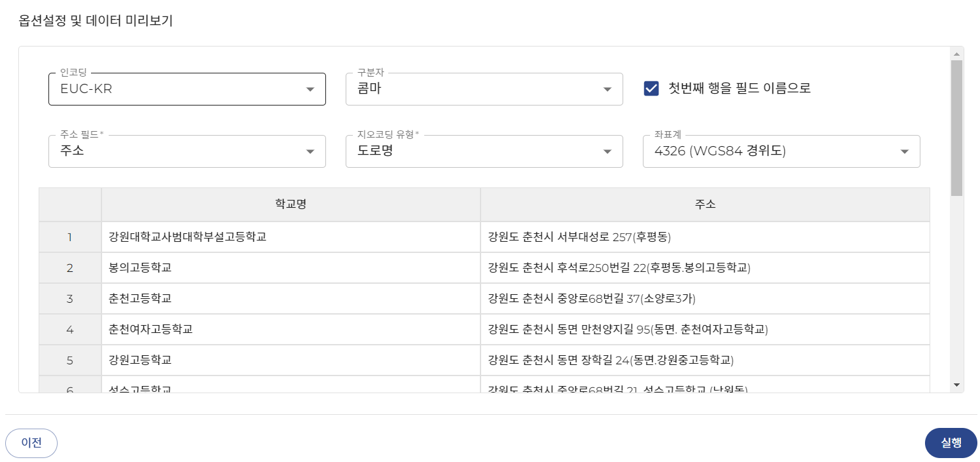Uncheck 첫번째 행을 필드 이름으로 checkbox

(651, 88)
